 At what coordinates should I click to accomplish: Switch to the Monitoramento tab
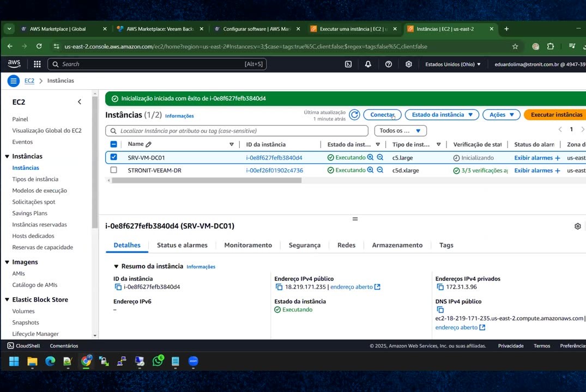248,246
